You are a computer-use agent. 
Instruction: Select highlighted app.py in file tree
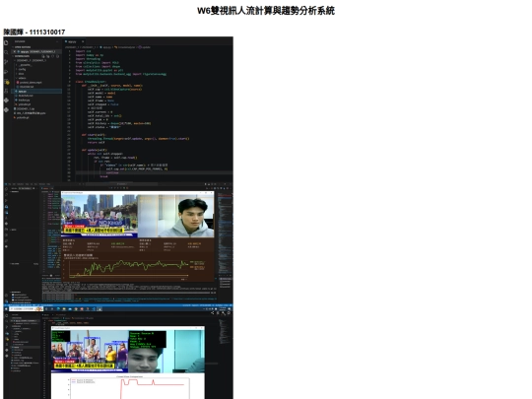36,92
